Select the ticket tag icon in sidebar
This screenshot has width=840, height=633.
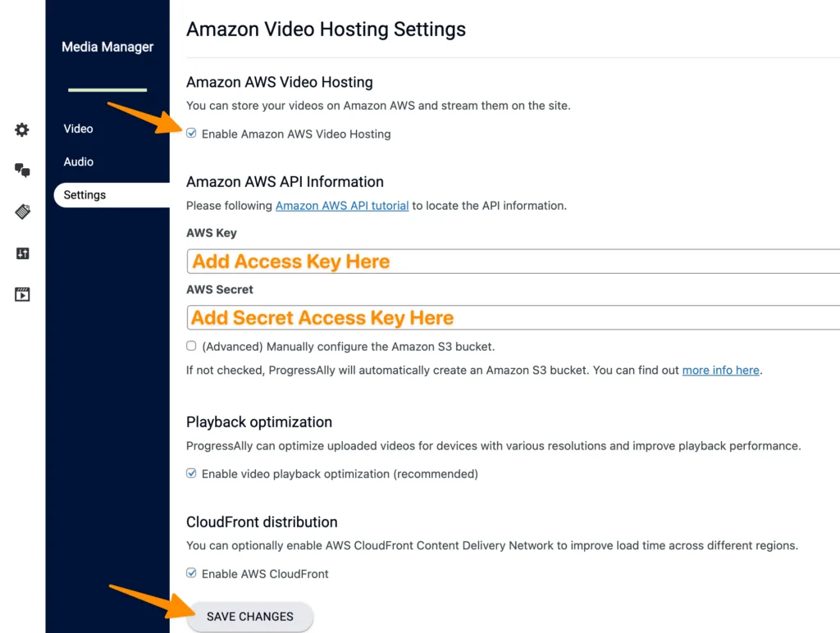22,212
